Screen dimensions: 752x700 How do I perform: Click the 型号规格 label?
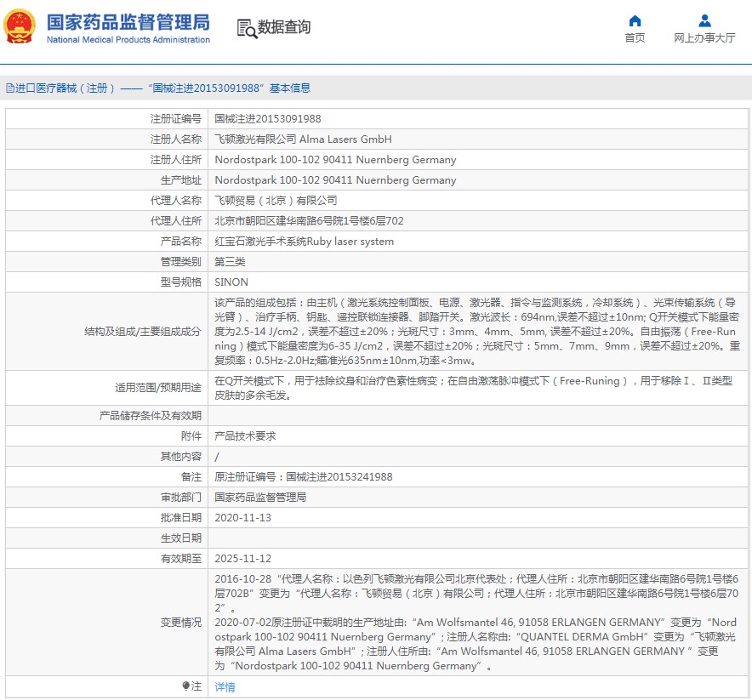pos(181,282)
